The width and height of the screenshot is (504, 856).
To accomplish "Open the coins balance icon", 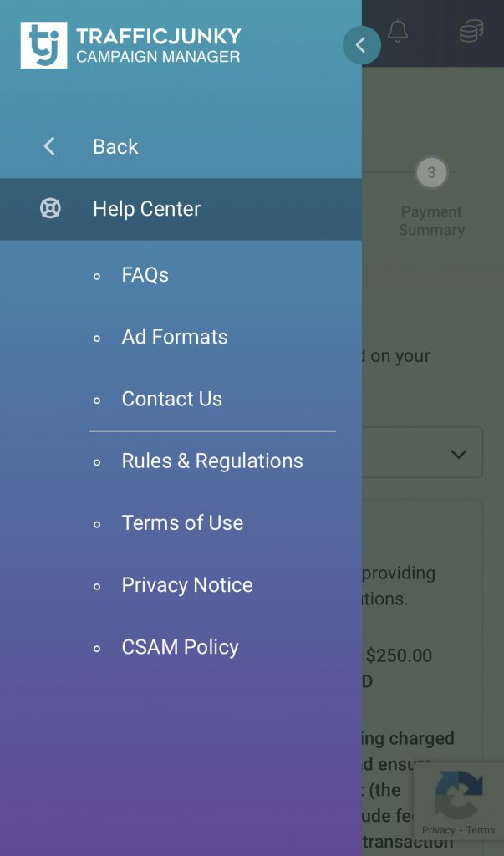I will [471, 31].
